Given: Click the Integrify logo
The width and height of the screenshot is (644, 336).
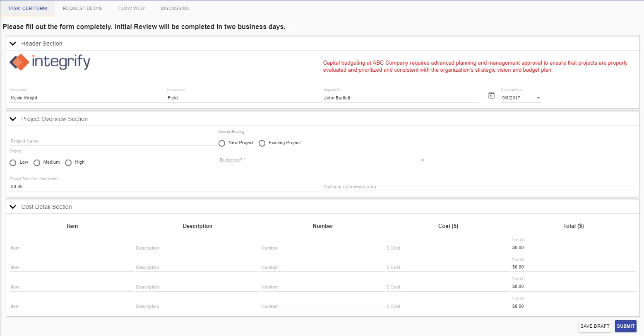Looking at the screenshot, I should pyautogui.click(x=50, y=62).
